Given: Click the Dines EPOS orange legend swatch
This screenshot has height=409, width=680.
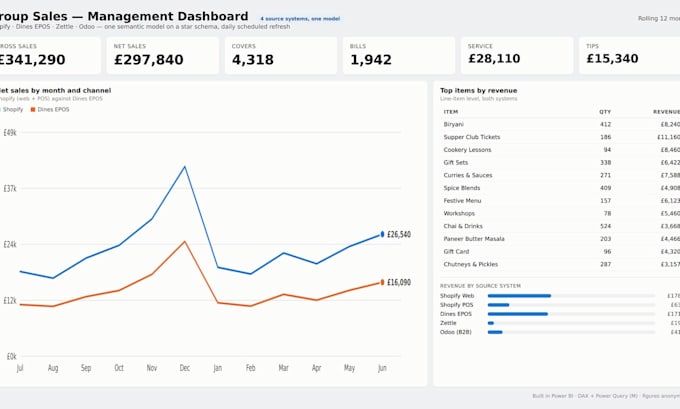Looking at the screenshot, I should [33, 110].
